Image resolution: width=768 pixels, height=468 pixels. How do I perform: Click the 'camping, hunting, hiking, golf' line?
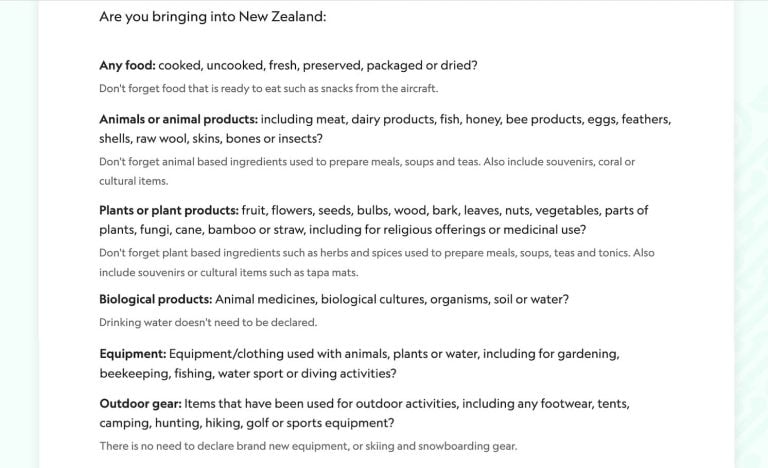point(246,423)
